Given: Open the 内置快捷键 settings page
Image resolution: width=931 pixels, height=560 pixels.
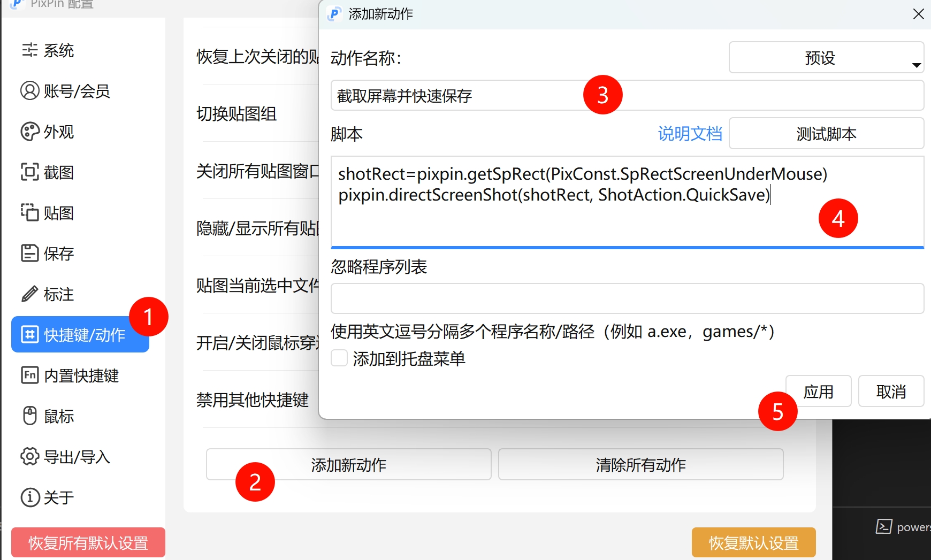Looking at the screenshot, I should [80, 375].
